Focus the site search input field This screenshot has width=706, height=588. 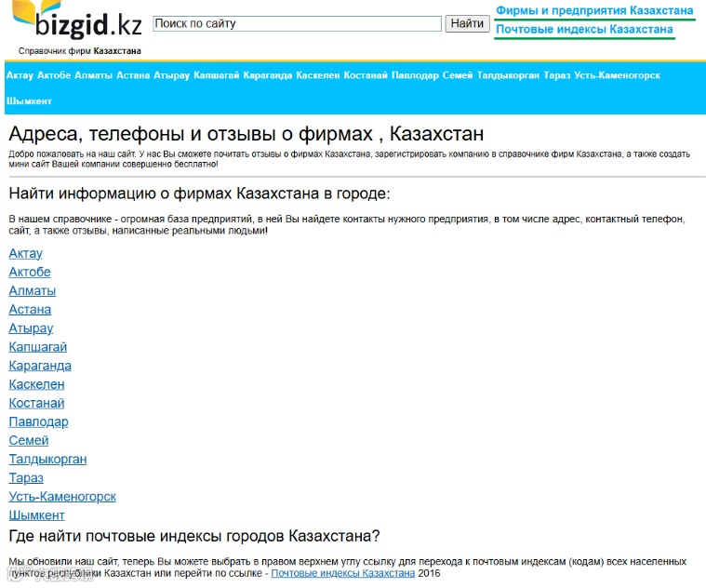(297, 23)
